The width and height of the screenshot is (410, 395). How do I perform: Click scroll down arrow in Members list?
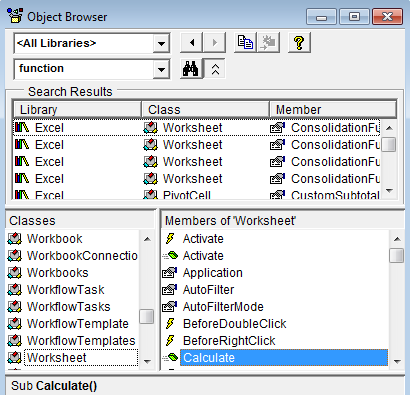[397, 361]
